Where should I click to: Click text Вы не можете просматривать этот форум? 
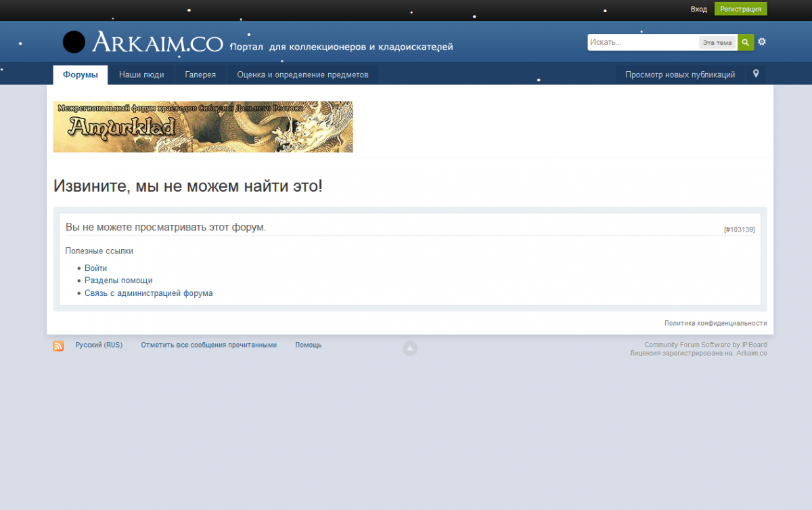point(166,227)
